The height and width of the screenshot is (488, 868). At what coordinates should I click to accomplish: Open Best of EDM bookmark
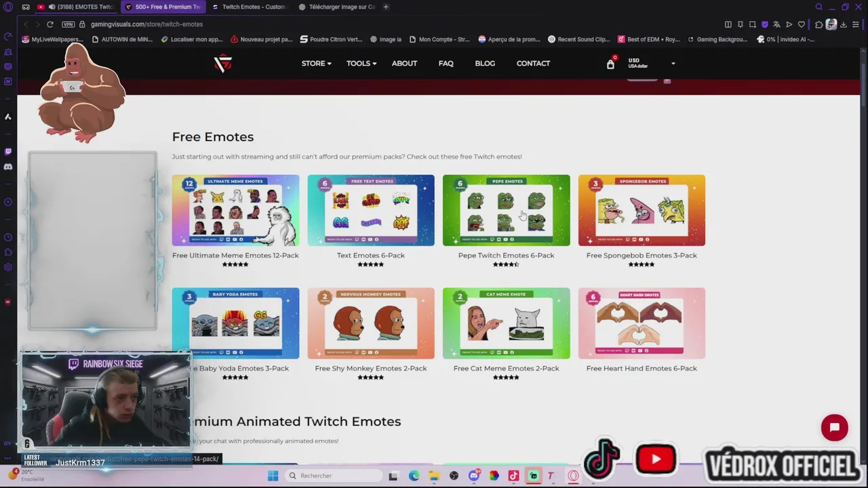pyautogui.click(x=648, y=39)
